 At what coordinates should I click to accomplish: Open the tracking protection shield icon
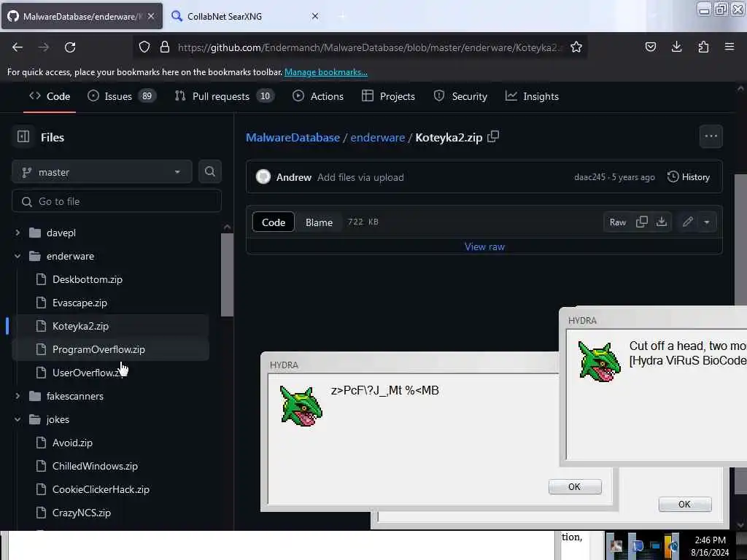(x=144, y=47)
